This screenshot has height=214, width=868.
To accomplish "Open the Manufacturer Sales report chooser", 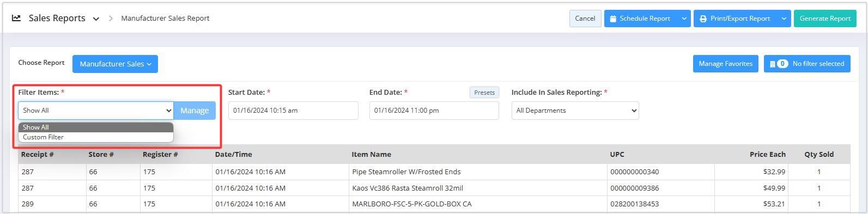I will (115, 64).
